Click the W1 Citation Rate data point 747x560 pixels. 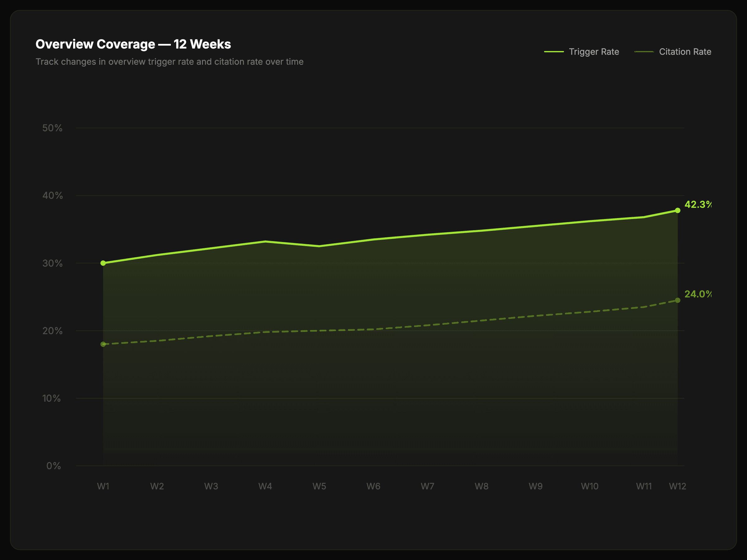pyautogui.click(x=103, y=344)
